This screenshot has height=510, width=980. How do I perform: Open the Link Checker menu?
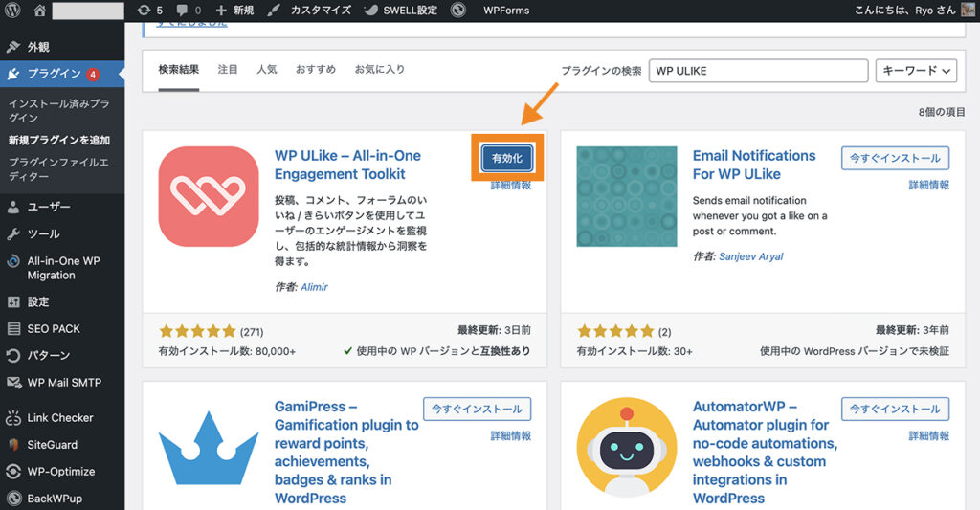click(x=60, y=418)
